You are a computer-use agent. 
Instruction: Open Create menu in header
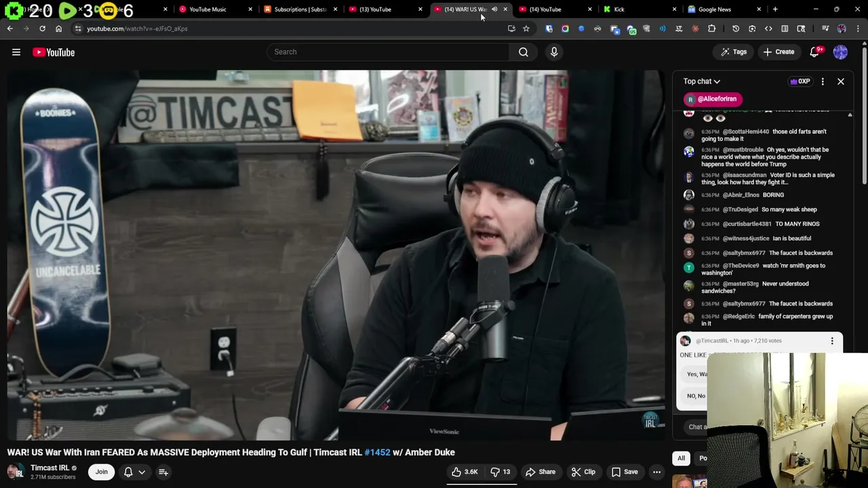pyautogui.click(x=778, y=52)
